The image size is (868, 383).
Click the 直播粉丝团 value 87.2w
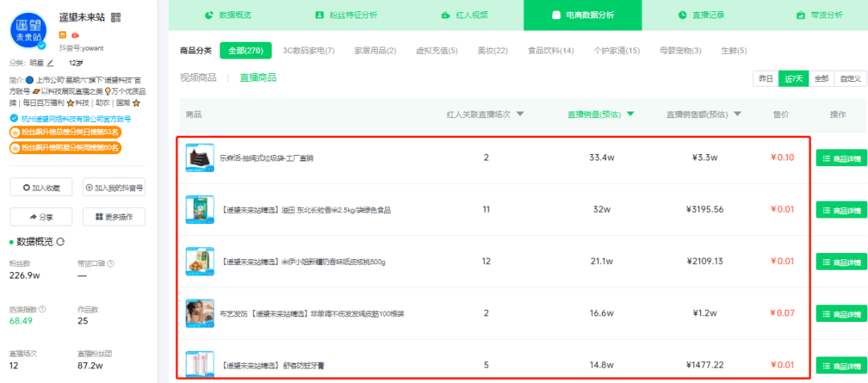click(x=90, y=365)
